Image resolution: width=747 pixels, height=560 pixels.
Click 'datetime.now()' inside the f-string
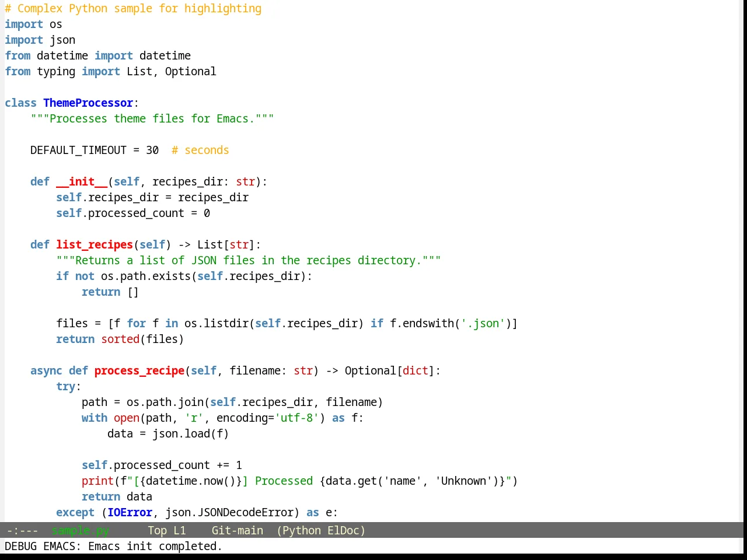pyautogui.click(x=191, y=481)
